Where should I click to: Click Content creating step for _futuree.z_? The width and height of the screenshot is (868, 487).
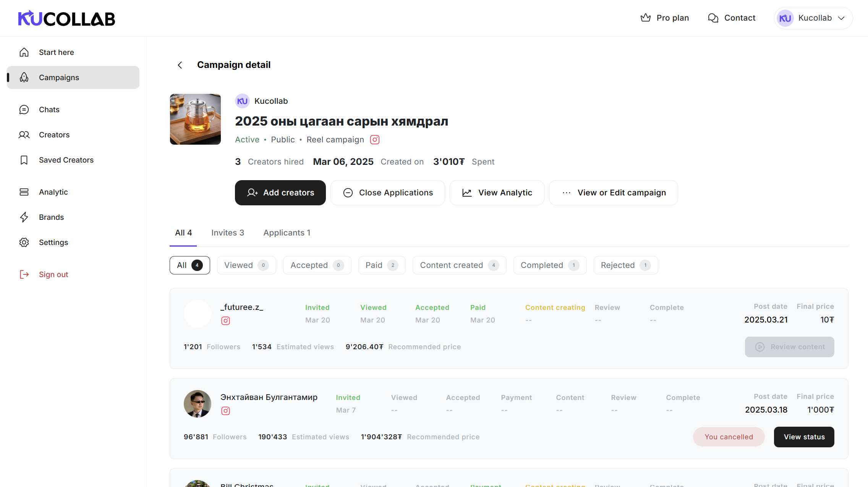pyautogui.click(x=555, y=308)
